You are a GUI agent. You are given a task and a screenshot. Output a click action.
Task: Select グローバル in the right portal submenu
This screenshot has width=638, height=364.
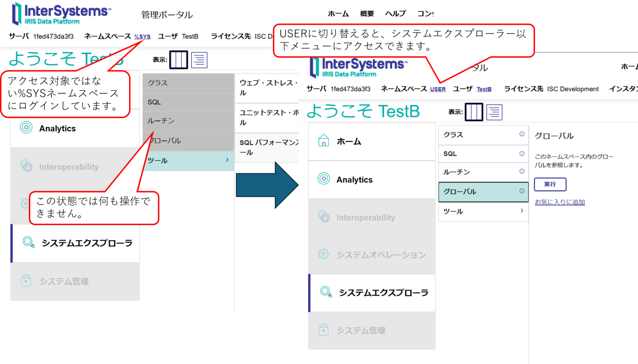(483, 192)
